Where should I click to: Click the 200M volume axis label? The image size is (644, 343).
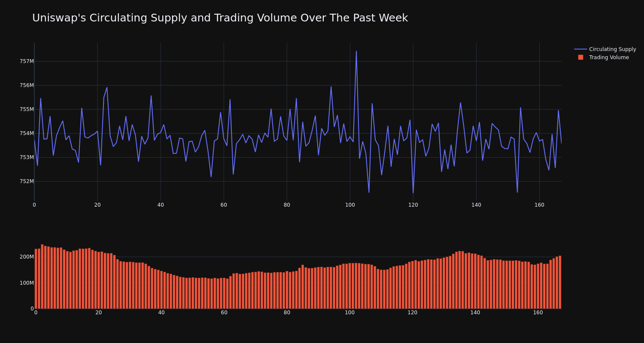coord(27,257)
